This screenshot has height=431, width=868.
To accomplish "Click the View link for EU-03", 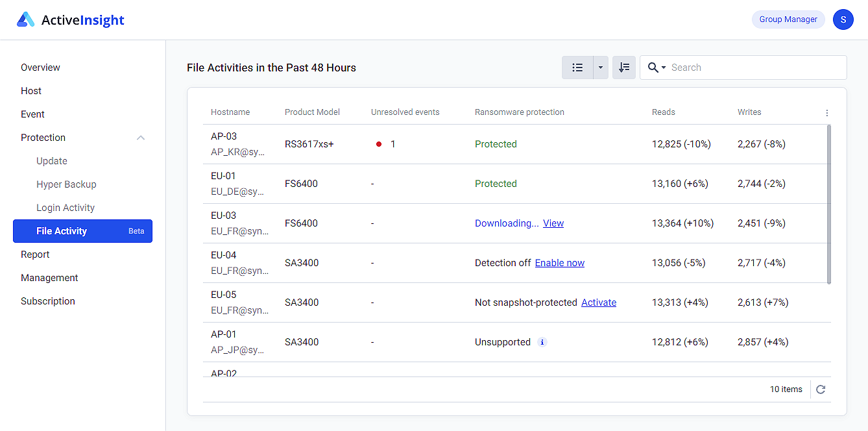I will 553,223.
